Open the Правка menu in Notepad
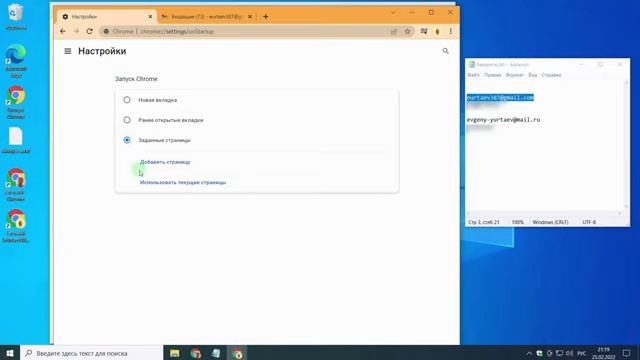This screenshot has width=640, height=360. [493, 75]
